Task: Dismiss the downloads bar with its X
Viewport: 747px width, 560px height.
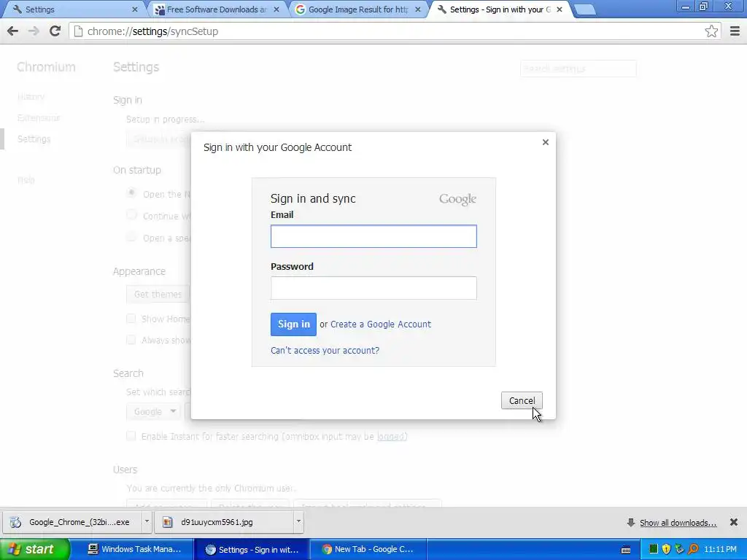Action: coord(734,522)
